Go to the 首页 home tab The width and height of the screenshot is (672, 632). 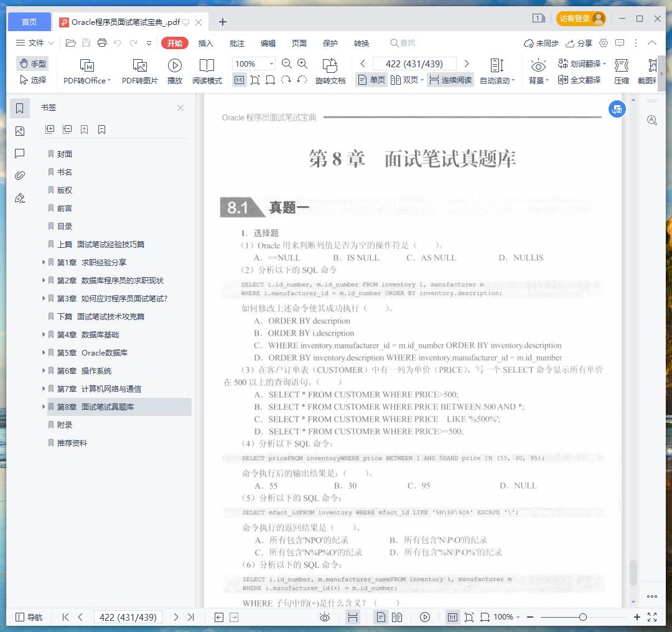click(x=29, y=22)
